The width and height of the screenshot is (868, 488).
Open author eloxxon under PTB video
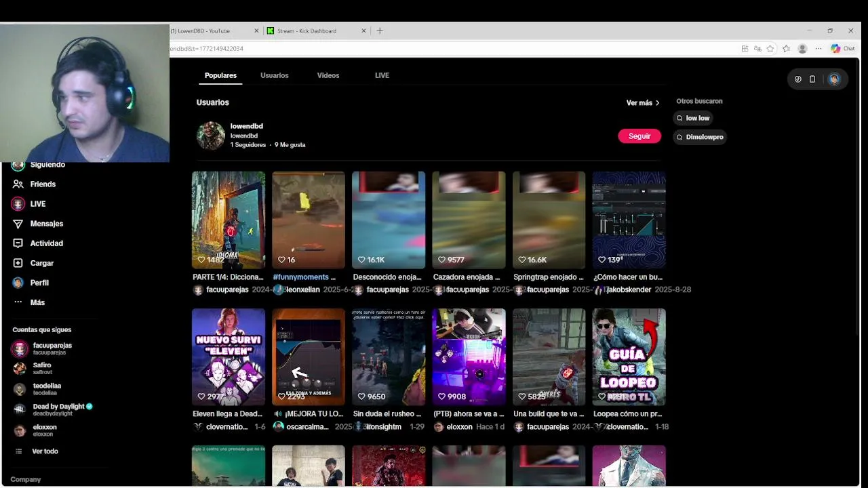click(458, 426)
